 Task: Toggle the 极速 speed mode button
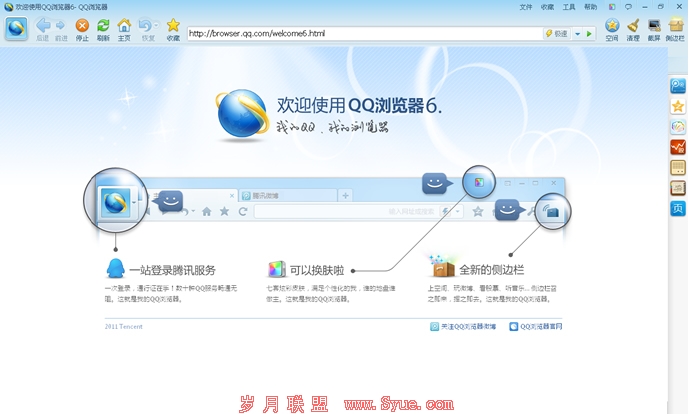tap(557, 33)
